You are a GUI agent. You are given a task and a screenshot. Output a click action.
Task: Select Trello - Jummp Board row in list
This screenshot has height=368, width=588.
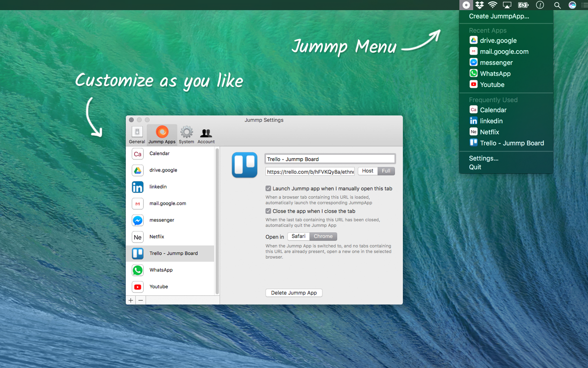(x=170, y=253)
